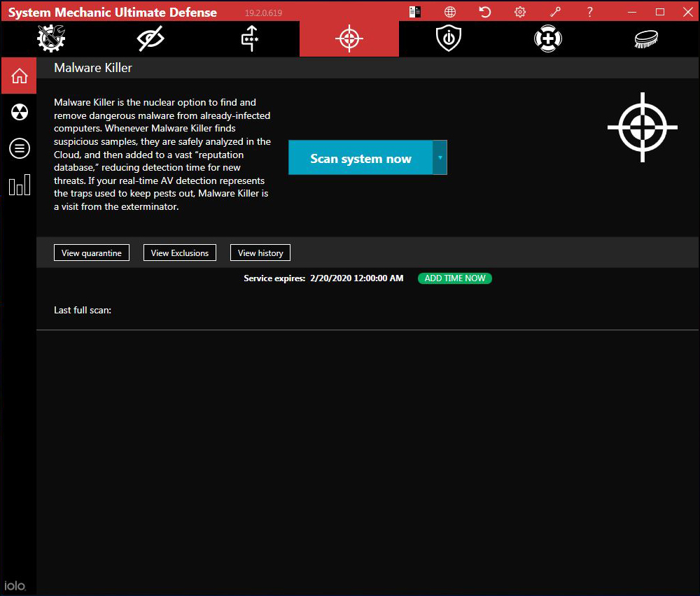Open the list-lines sidebar icon

tap(19, 148)
